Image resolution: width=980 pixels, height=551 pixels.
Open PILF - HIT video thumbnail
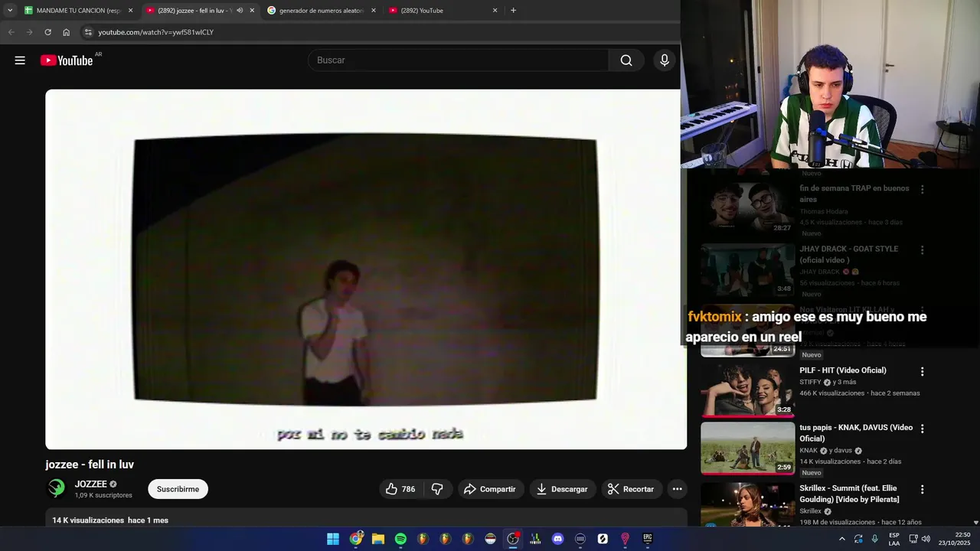748,390
